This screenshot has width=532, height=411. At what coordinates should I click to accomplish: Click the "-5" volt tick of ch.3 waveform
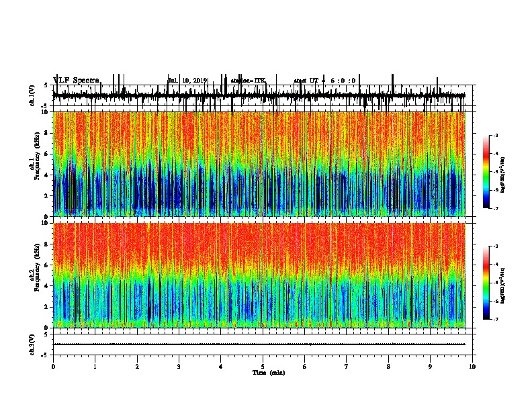click(x=46, y=355)
